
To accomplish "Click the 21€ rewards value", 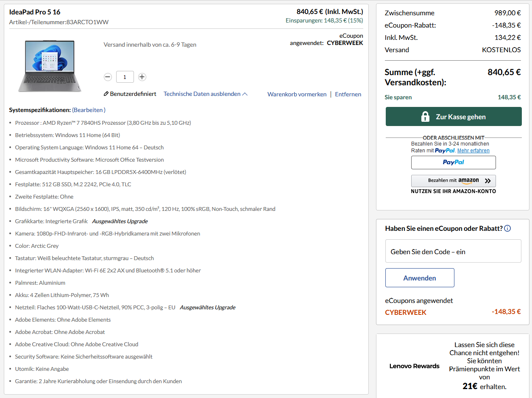I will 470,386.
